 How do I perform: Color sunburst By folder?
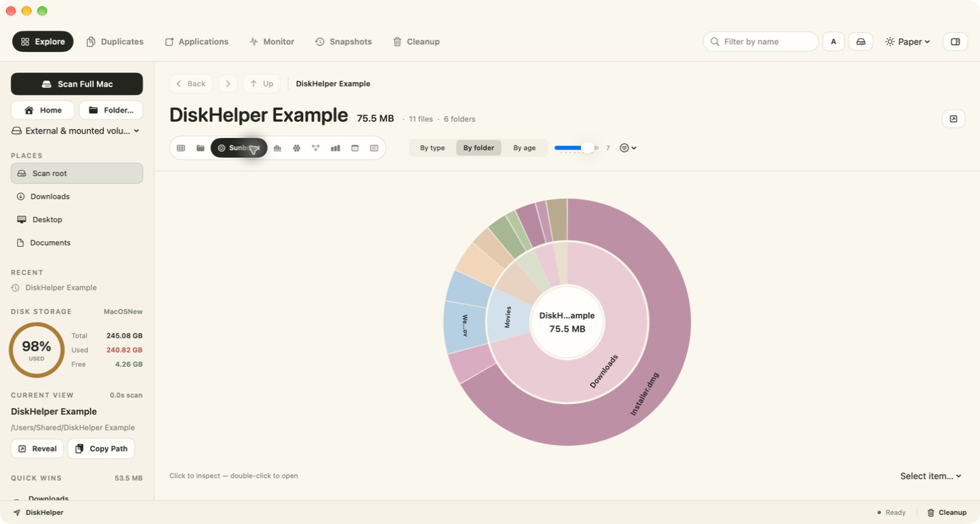[479, 148]
